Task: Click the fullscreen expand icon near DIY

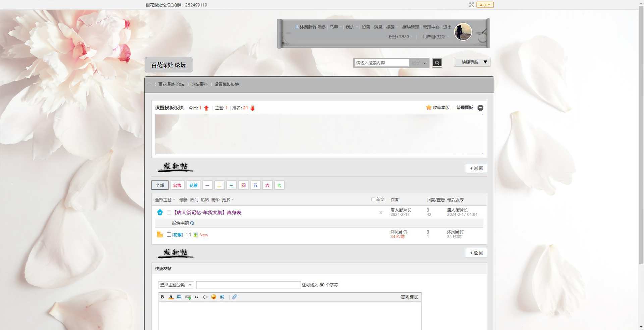Action: pos(471,5)
